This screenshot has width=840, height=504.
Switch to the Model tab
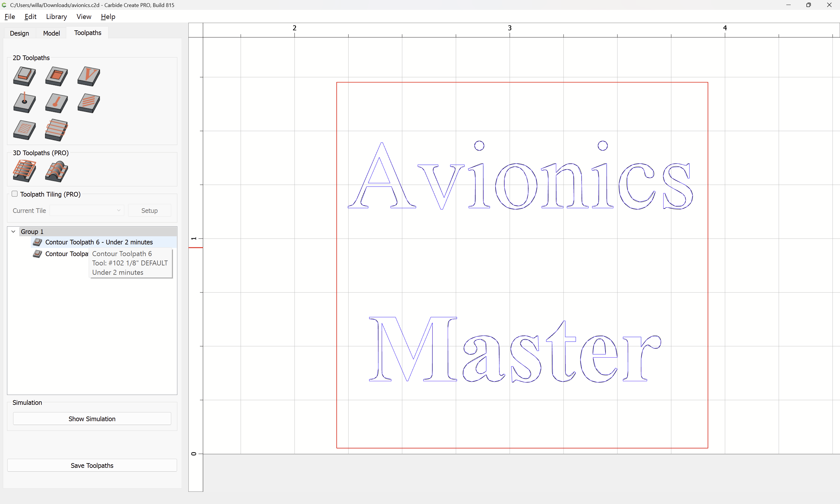click(52, 33)
